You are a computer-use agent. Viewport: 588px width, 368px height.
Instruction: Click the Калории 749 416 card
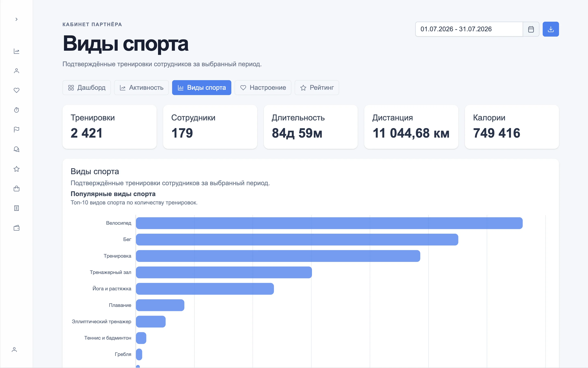512,127
